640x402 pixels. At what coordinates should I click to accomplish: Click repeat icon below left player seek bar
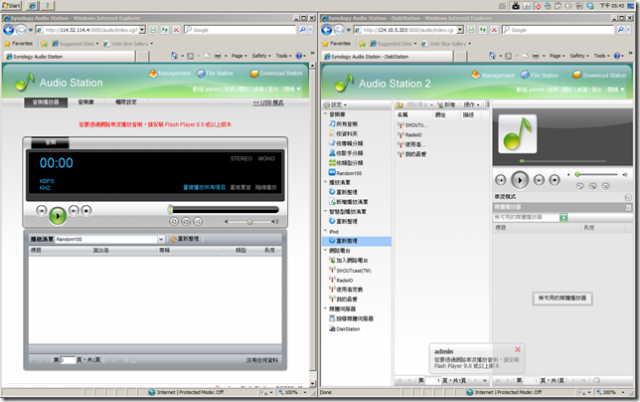click(174, 221)
